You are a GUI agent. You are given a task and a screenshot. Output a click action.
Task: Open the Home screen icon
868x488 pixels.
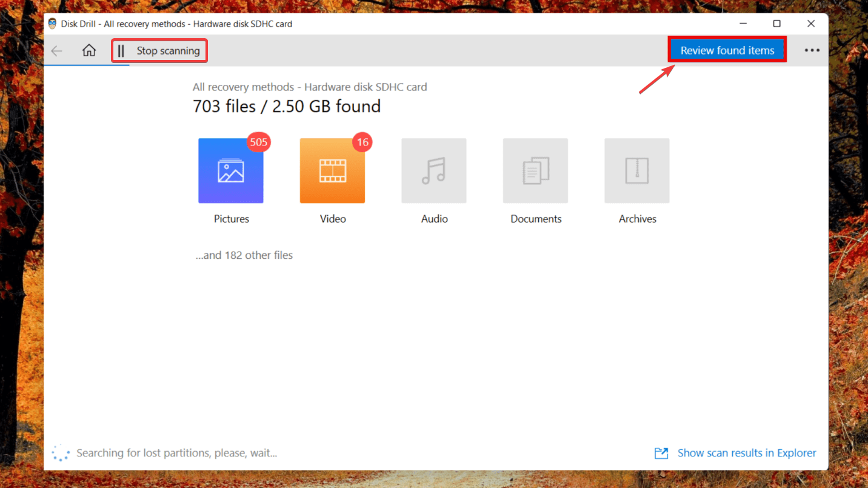tap(89, 50)
